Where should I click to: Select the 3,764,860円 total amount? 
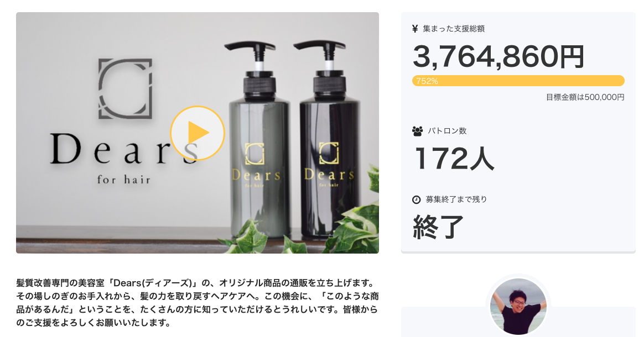coord(498,56)
